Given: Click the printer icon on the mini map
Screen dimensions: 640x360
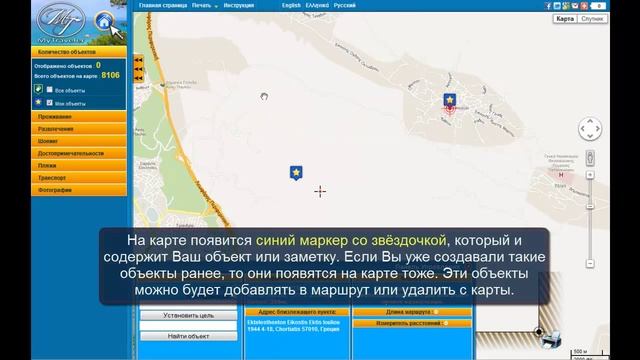Looking at the screenshot, I should click(x=552, y=340).
